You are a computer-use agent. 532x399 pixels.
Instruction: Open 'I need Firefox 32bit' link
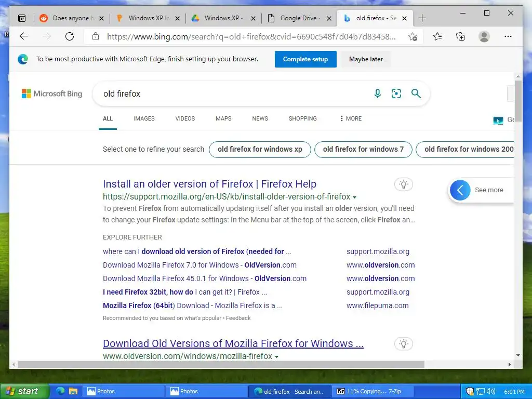point(185,292)
